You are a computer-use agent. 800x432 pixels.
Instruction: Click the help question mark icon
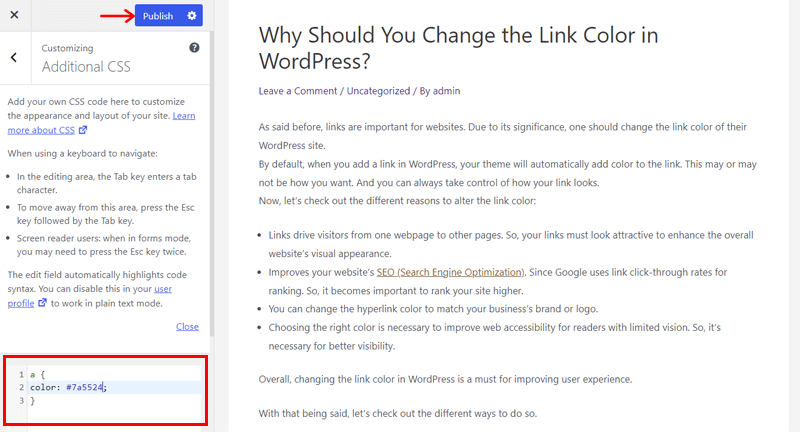pyautogui.click(x=194, y=48)
